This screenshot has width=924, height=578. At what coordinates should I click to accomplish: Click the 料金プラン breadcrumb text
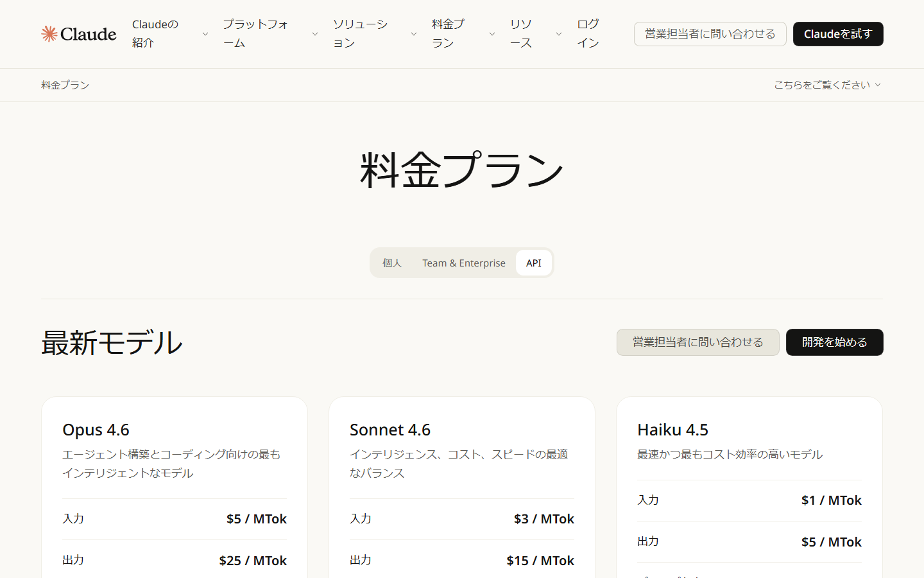[x=65, y=85]
